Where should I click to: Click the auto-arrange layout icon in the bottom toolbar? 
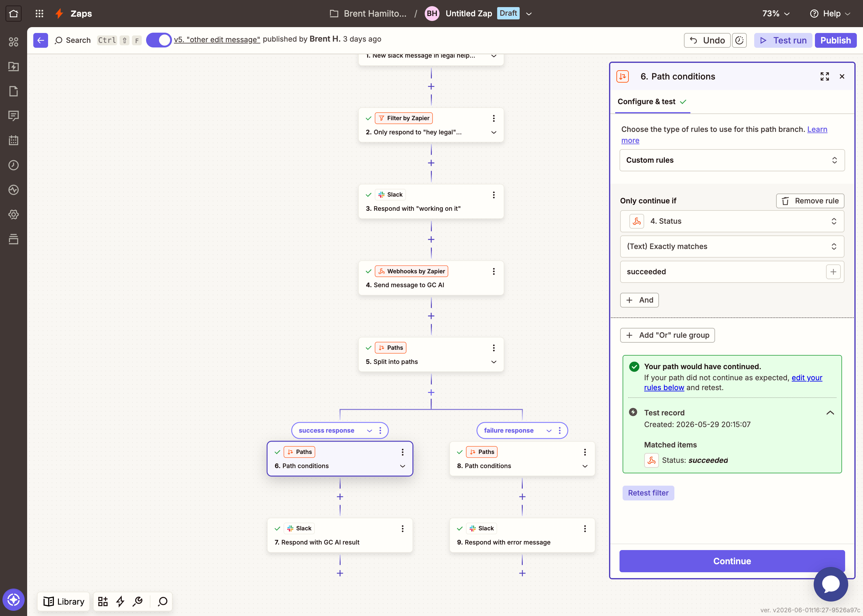click(103, 602)
